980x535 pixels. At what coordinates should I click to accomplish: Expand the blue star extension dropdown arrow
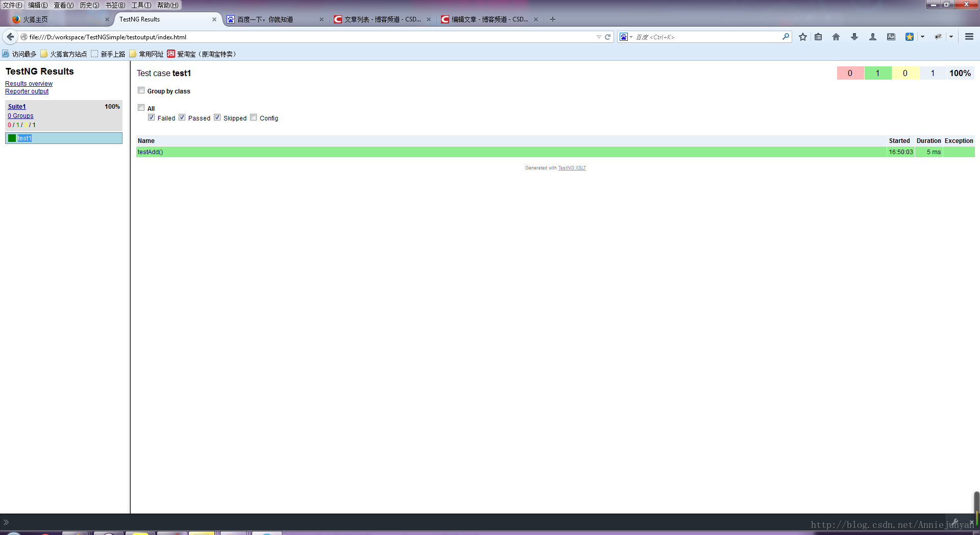pos(922,37)
